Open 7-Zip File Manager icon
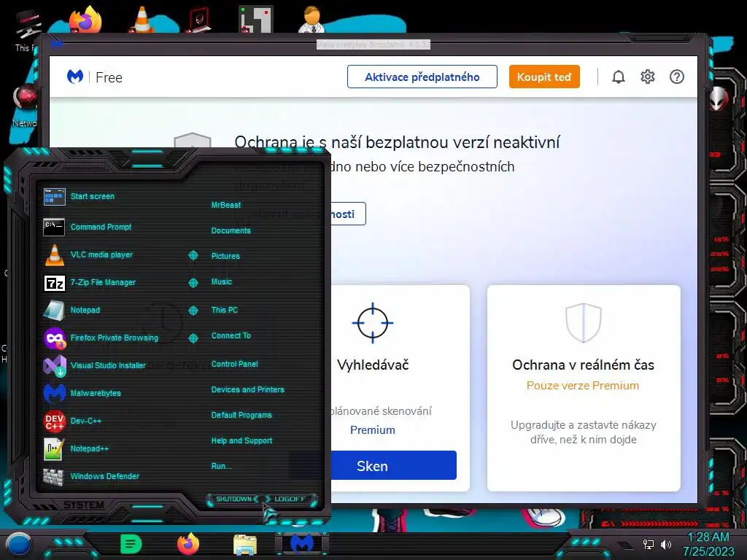Viewport: 747px width, 560px height. click(x=54, y=283)
